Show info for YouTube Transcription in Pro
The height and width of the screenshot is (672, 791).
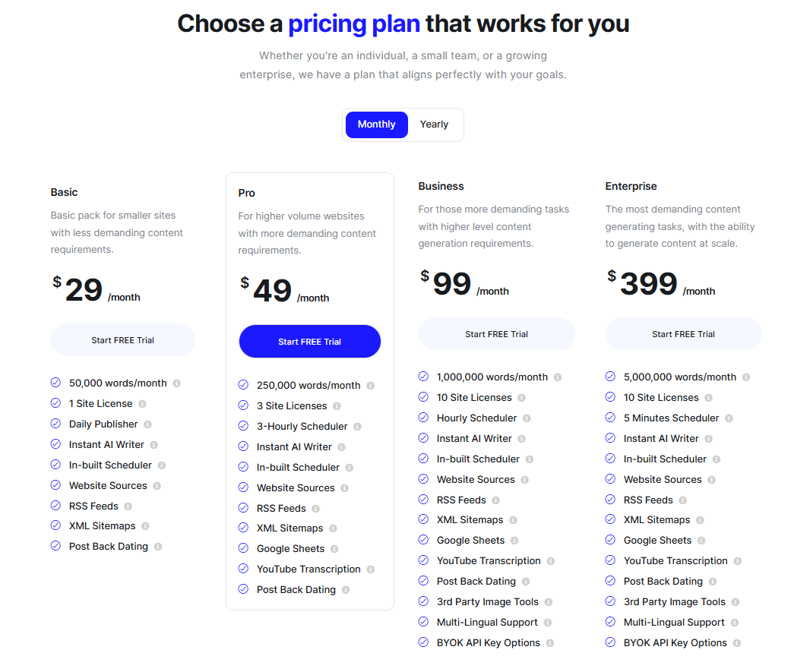(x=371, y=569)
